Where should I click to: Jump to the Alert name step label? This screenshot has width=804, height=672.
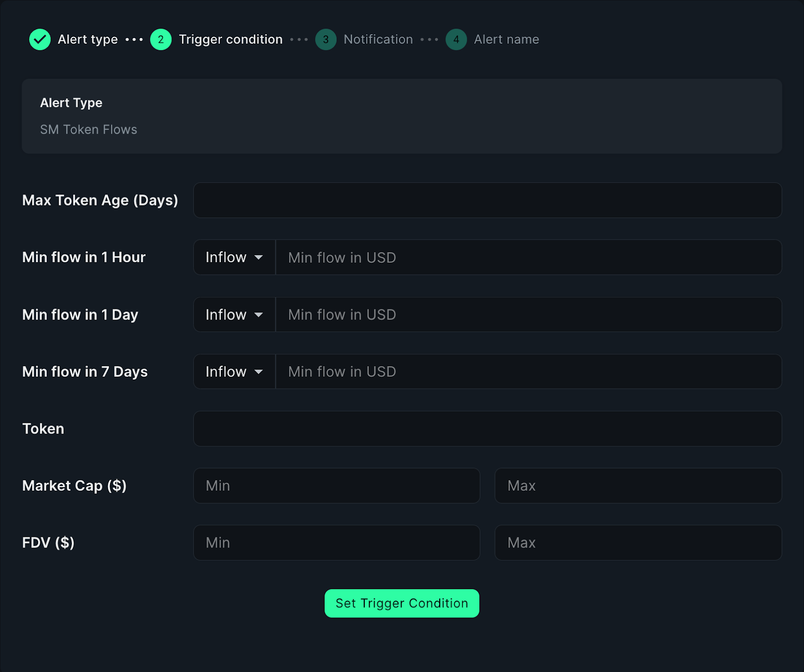coord(507,39)
